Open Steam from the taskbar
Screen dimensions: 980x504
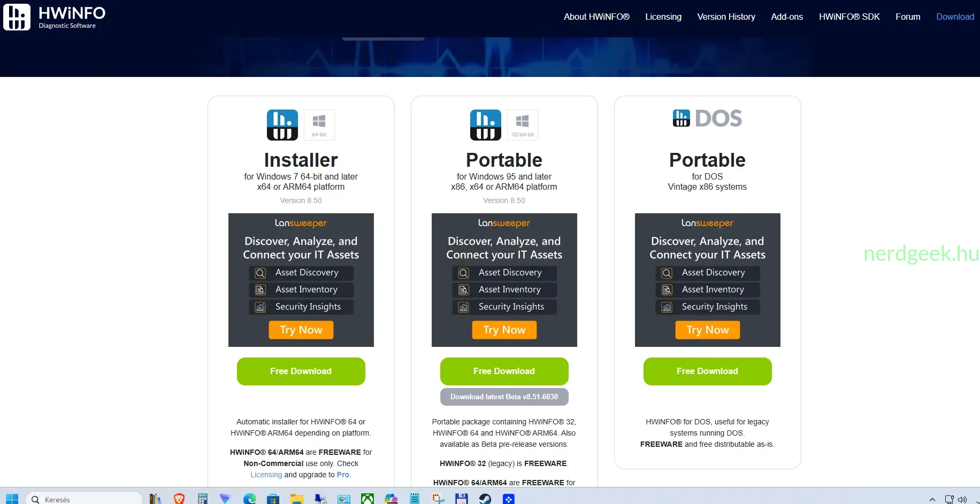click(485, 499)
